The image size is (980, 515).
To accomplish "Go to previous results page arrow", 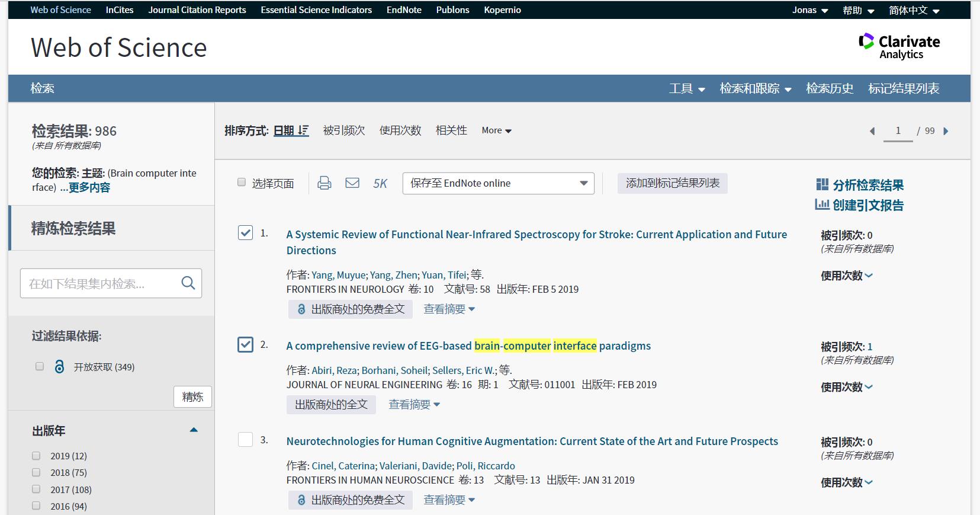I will click(x=872, y=131).
